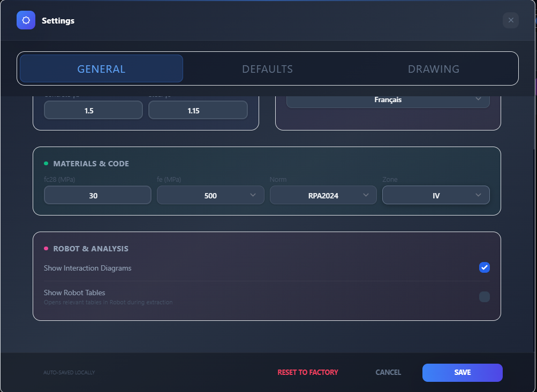Open the Zone dropdown showing IV
The image size is (537, 392).
(436, 195)
